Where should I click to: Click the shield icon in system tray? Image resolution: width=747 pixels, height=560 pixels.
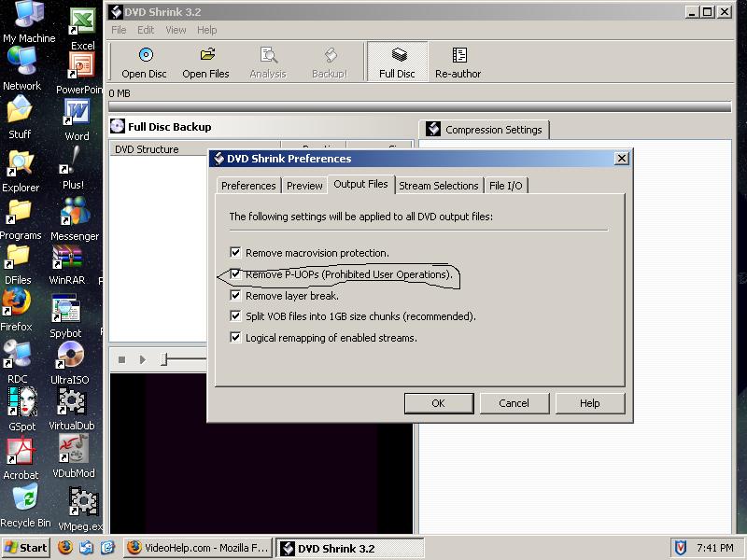click(x=681, y=548)
